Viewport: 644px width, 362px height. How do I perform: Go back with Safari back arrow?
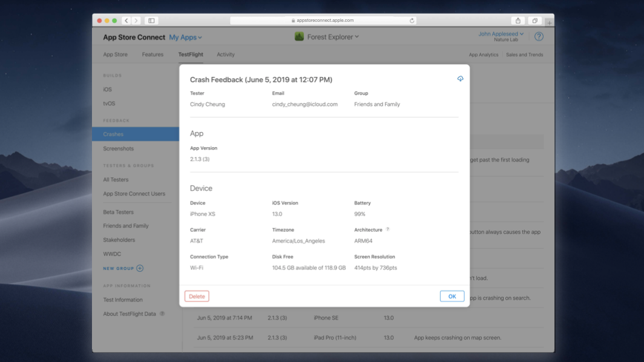pyautogui.click(x=126, y=21)
